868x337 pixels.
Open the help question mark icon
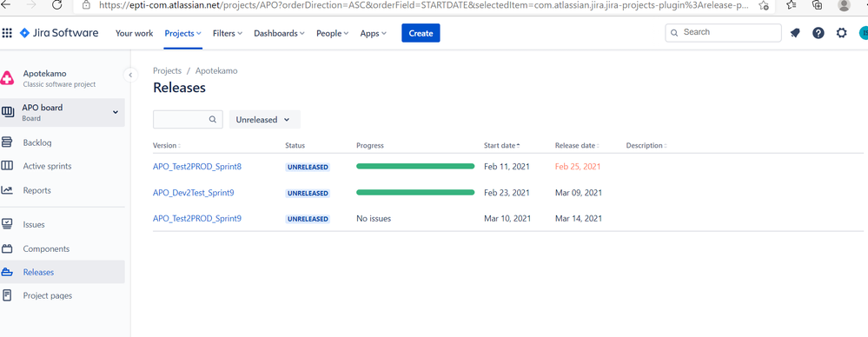[x=818, y=33]
